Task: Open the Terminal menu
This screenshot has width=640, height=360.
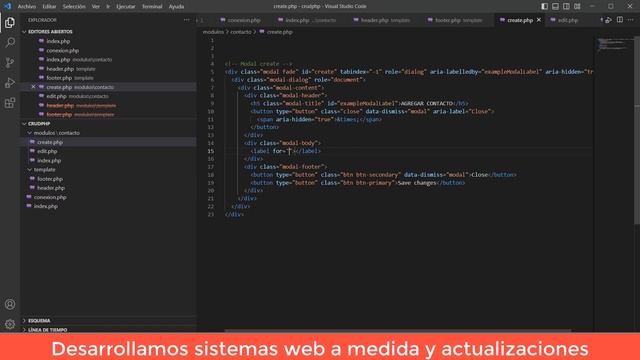Action: point(152,6)
